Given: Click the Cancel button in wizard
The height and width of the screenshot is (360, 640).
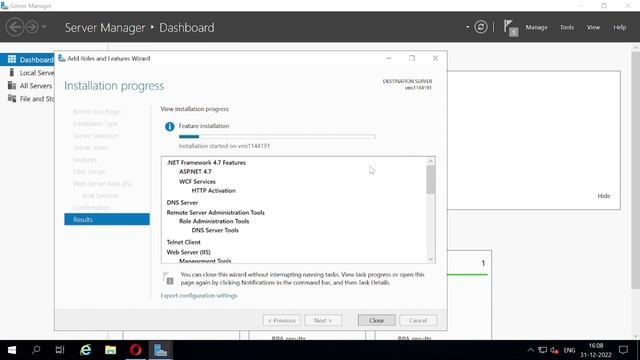Looking at the screenshot, I should click(x=418, y=320).
